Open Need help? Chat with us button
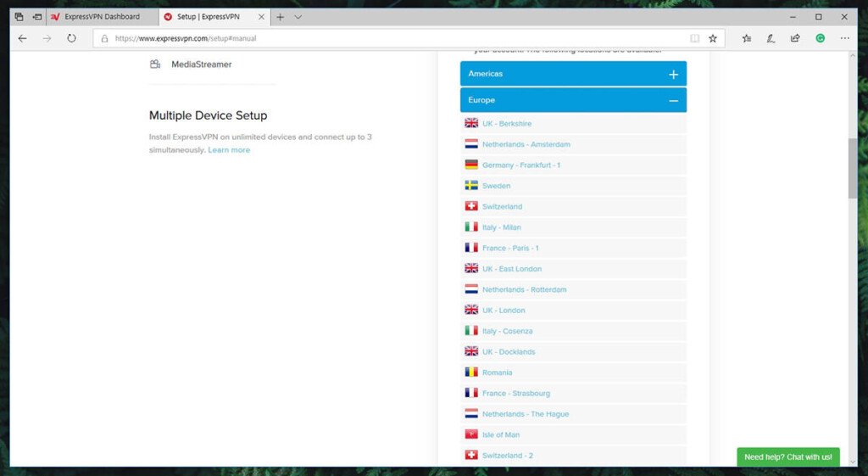 click(x=787, y=457)
